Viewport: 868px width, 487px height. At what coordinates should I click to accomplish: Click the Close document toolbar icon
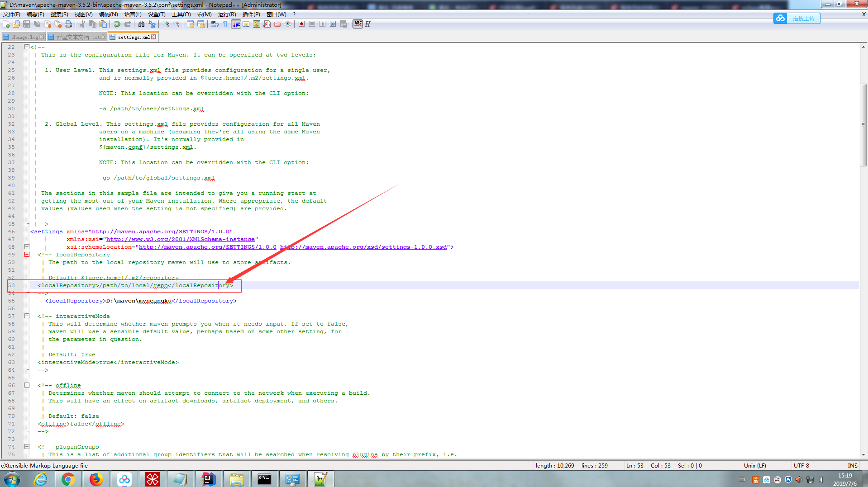(x=48, y=24)
